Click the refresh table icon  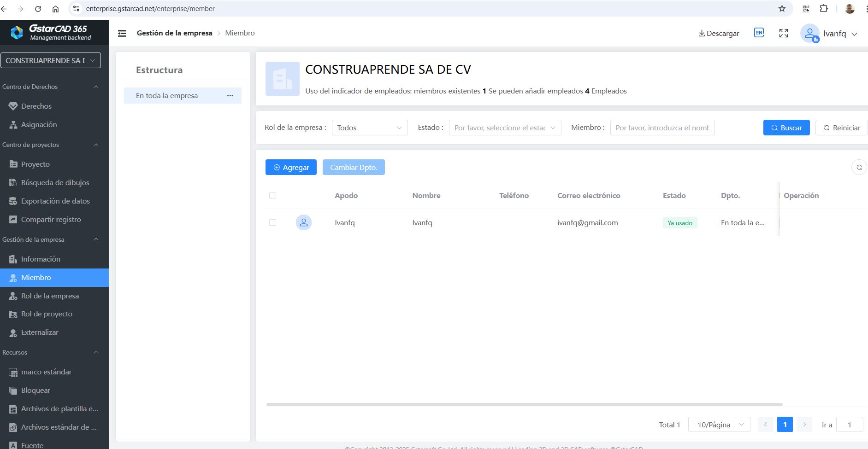pyautogui.click(x=859, y=167)
